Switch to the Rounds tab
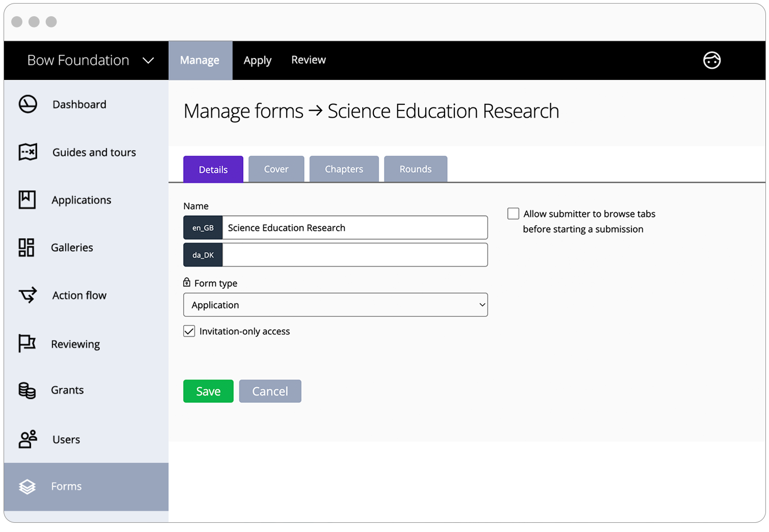Image resolution: width=769 pixels, height=532 pixels. (x=415, y=169)
